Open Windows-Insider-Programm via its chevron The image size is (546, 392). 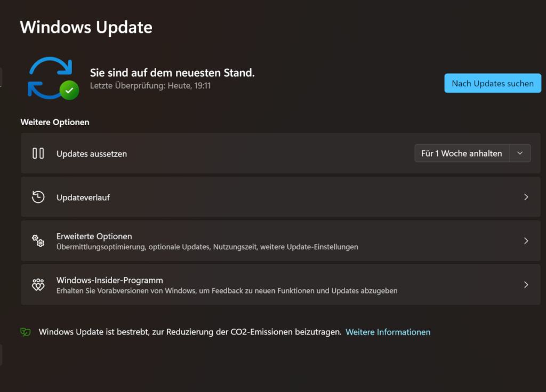[x=526, y=285]
